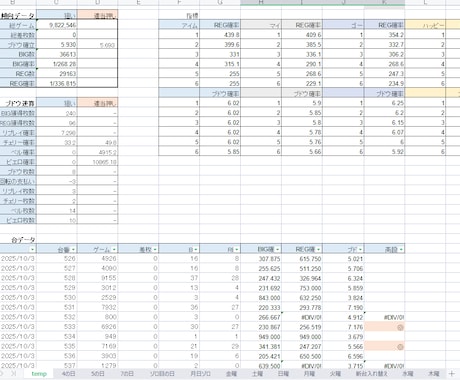This screenshot has height=380, width=460.
Task: Open the B column filter dropdown
Action: pos(196,249)
